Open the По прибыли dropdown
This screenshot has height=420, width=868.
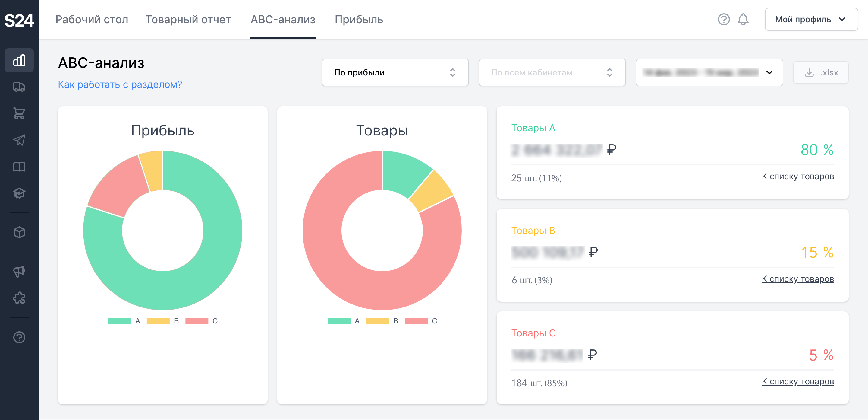coord(395,72)
